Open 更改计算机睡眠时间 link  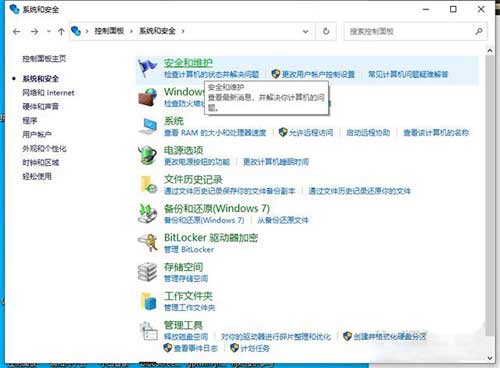tap(276, 162)
